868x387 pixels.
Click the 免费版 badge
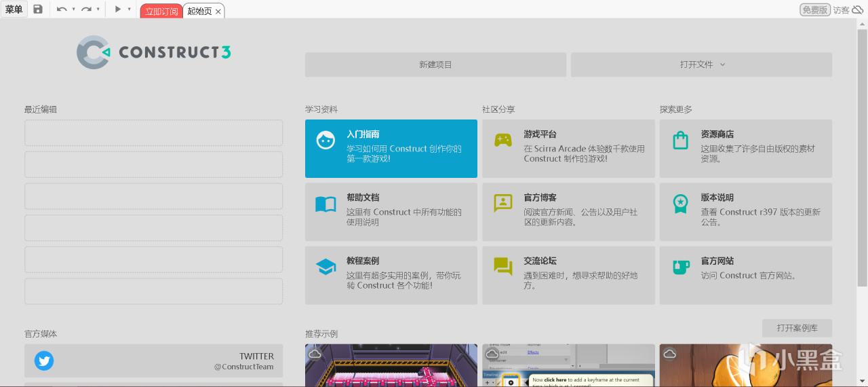pos(815,10)
